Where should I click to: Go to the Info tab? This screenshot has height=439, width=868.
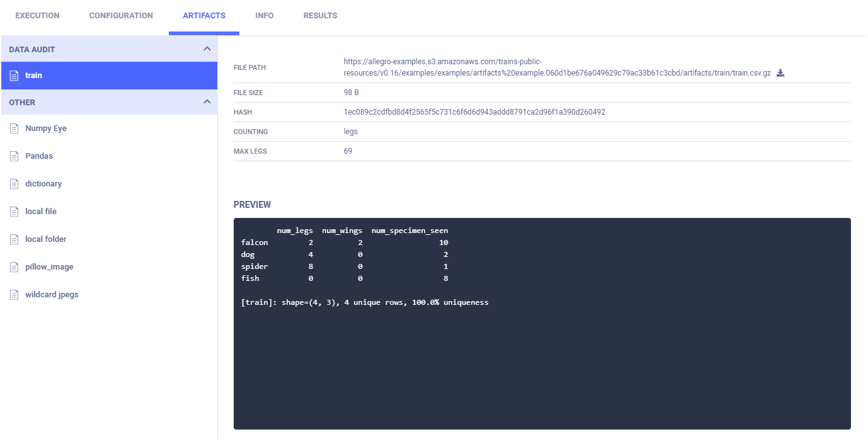tap(265, 16)
